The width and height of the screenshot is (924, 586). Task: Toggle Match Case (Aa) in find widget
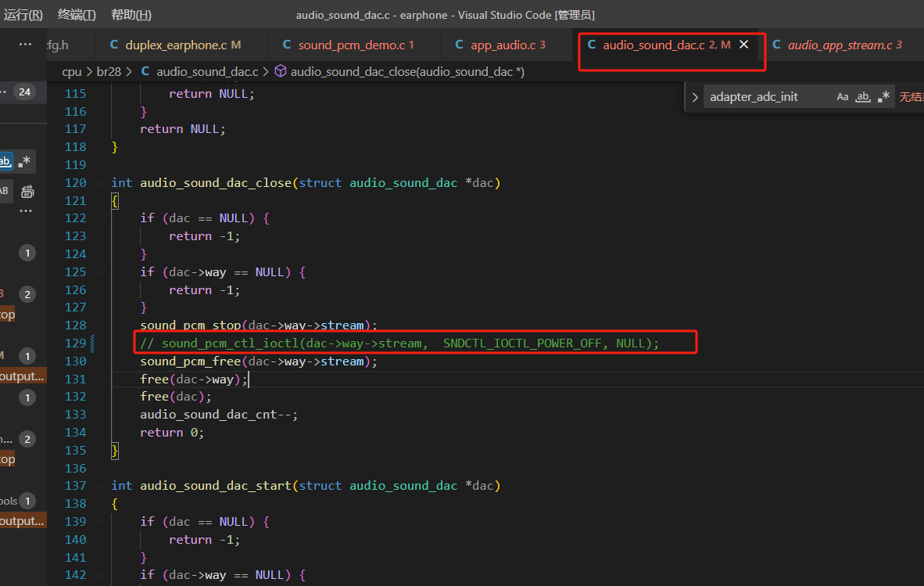843,97
